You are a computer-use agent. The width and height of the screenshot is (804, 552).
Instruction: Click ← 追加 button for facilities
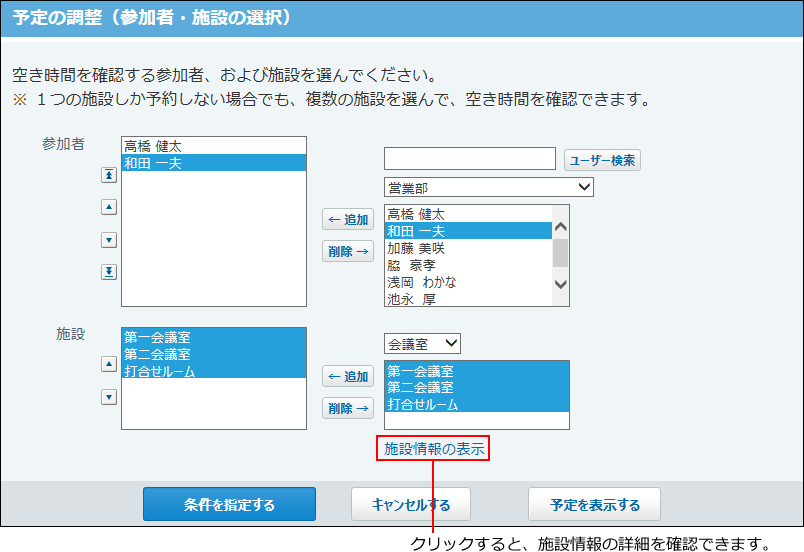[348, 376]
